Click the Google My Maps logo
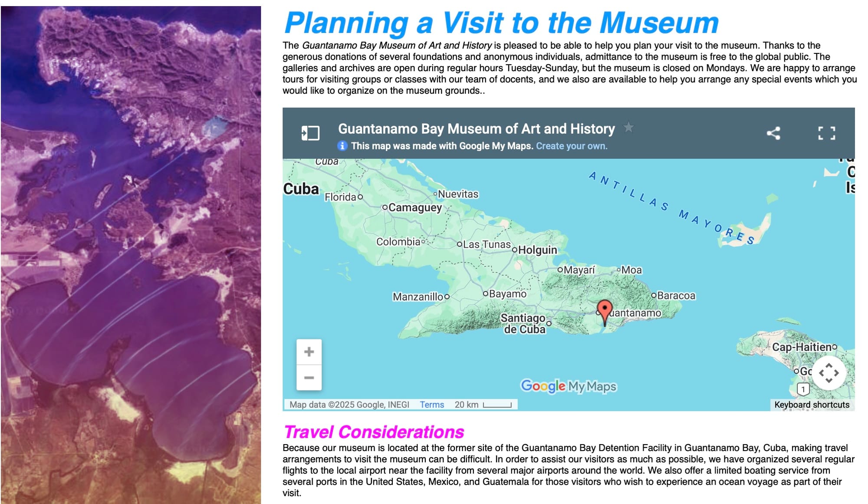Screen dimensions: 868x504 pos(568,386)
